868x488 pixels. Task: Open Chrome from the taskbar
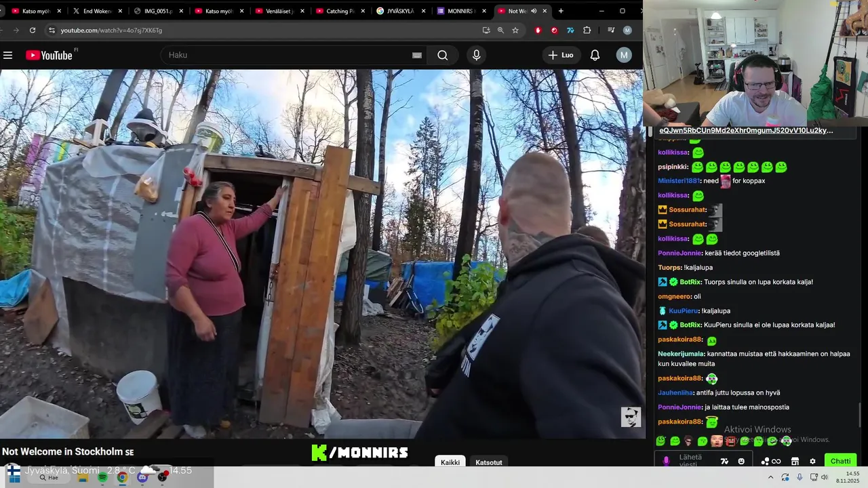point(122,477)
